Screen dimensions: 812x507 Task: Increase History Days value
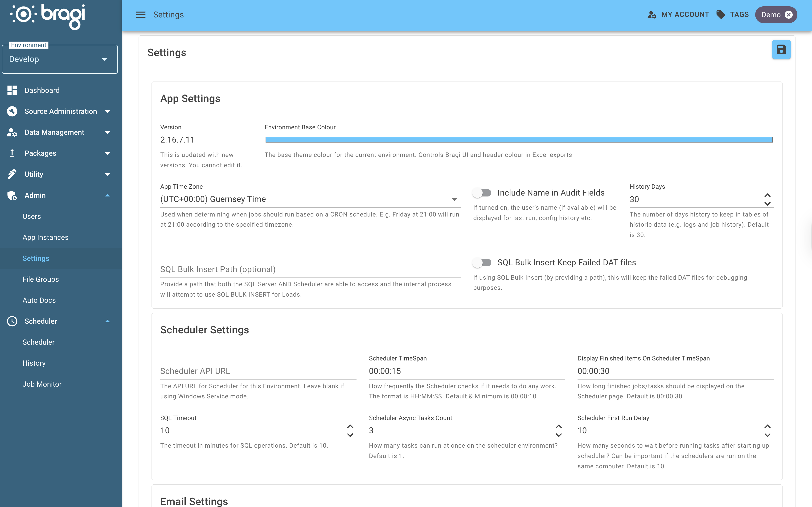click(x=767, y=196)
